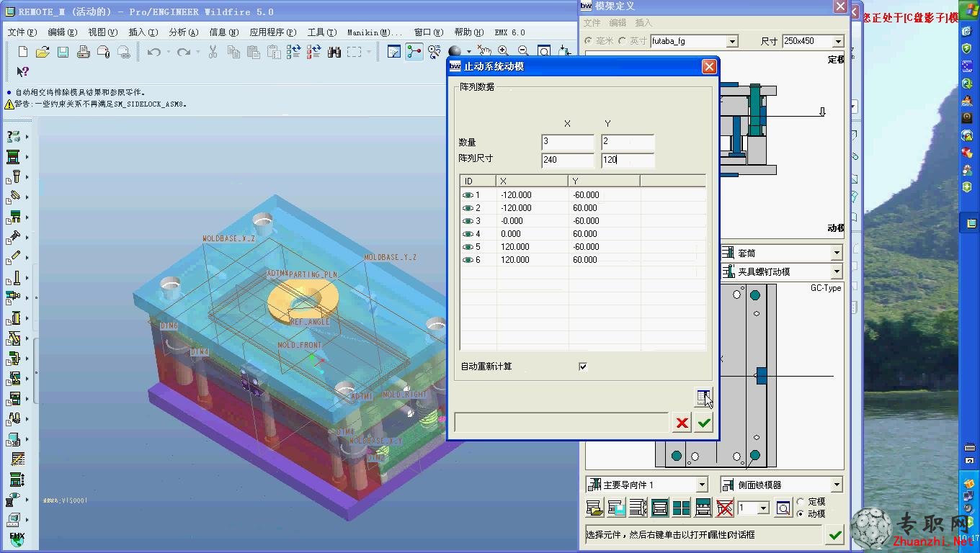
Task: Click the magnifier preview icon near radio buttons
Action: [783, 508]
